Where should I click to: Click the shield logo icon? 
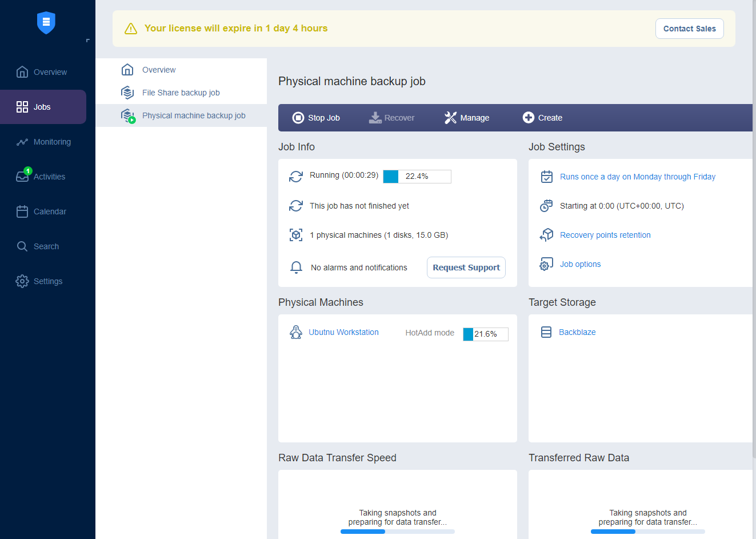pyautogui.click(x=46, y=23)
